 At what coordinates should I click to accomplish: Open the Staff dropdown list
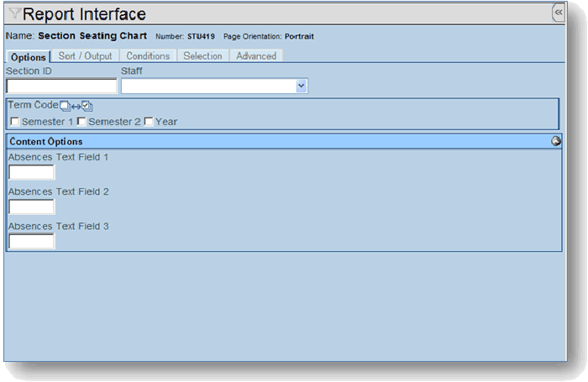[301, 86]
